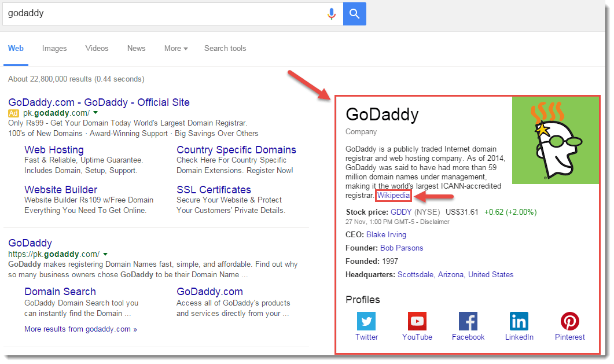Viewport: 614px width, 364px height.
Task: Expand the dropdown arrow beside https://pk.godaddy.com/
Action: (105, 254)
